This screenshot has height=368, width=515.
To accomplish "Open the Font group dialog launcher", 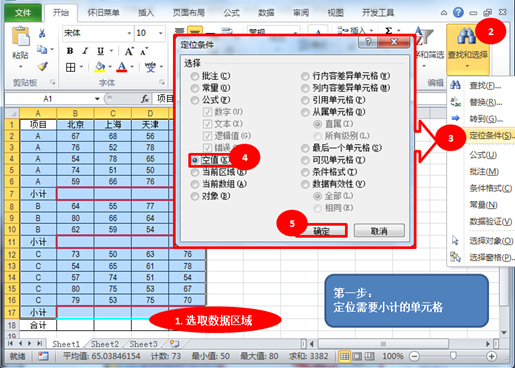I will point(162,82).
